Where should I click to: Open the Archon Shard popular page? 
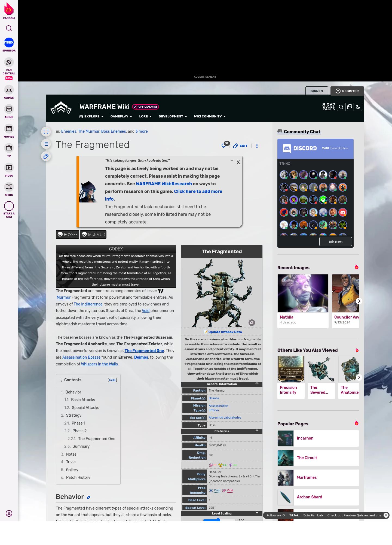(318, 497)
